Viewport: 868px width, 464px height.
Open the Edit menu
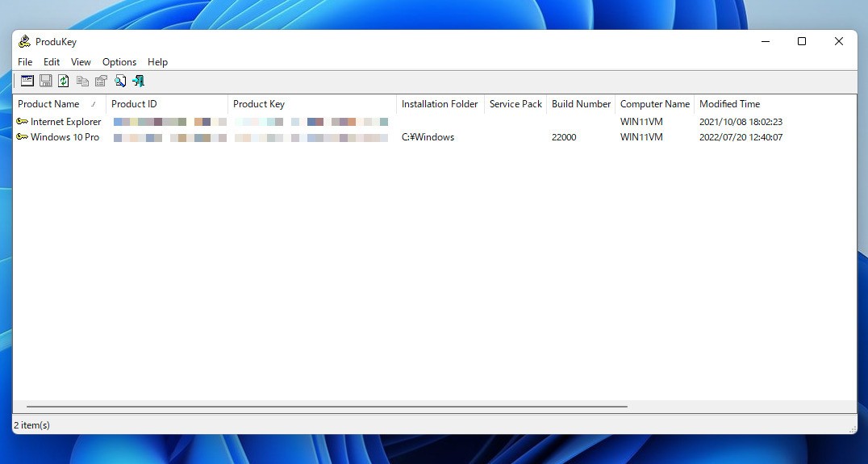click(52, 62)
